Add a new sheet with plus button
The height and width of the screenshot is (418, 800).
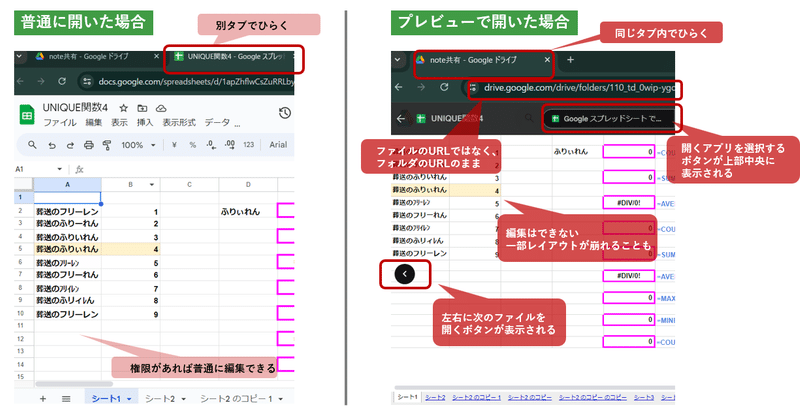click(43, 399)
